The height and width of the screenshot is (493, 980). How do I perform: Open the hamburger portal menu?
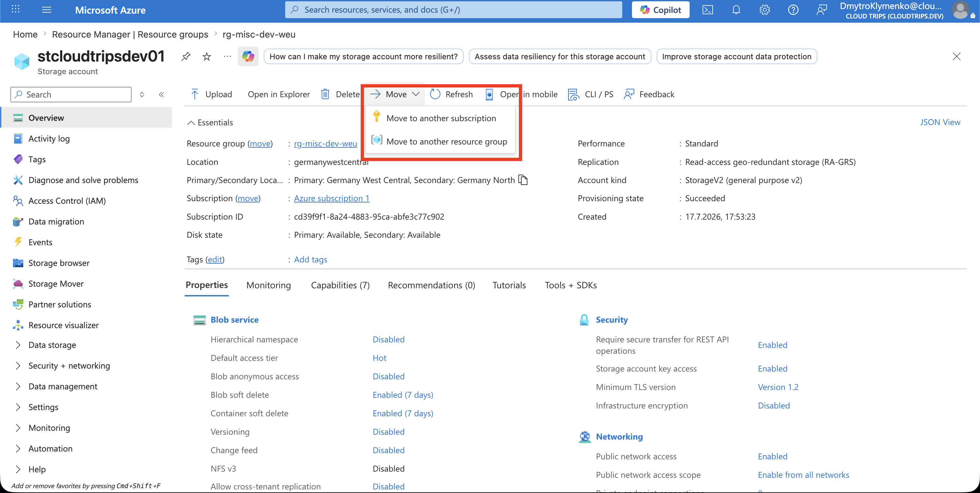pos(47,10)
